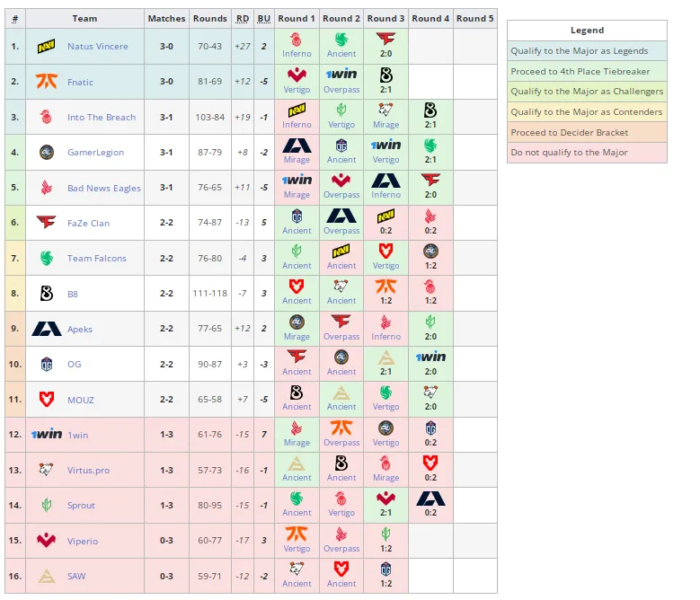
Task: Click the 103-84 rounds value for Into The Breach
Action: click(x=210, y=118)
